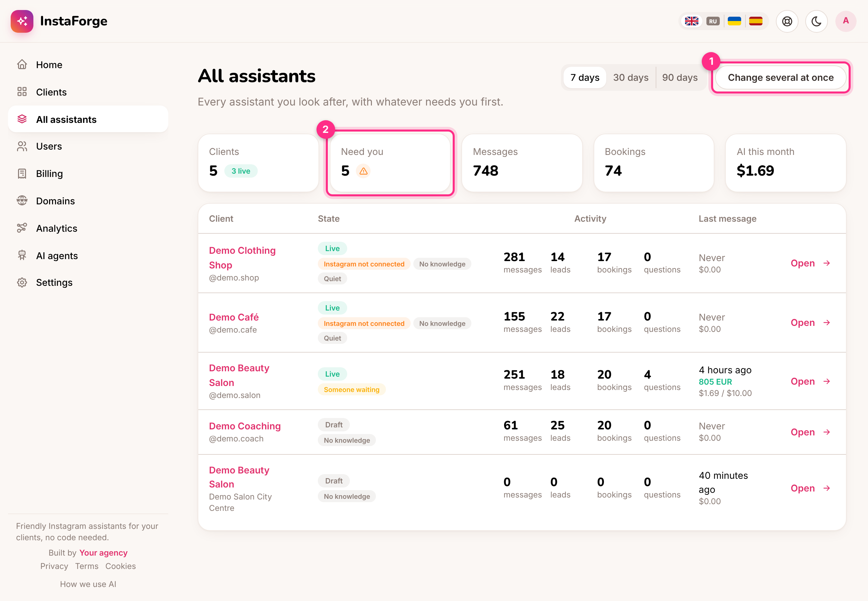Open the help lifebuoy icon
Screen dimensions: 868x601
coord(787,21)
